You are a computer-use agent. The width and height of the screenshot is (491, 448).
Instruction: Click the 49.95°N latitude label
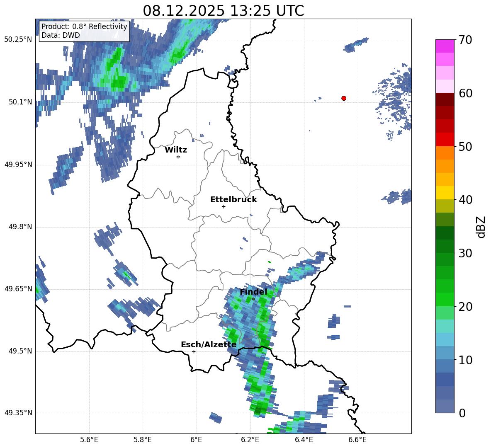(x=18, y=164)
